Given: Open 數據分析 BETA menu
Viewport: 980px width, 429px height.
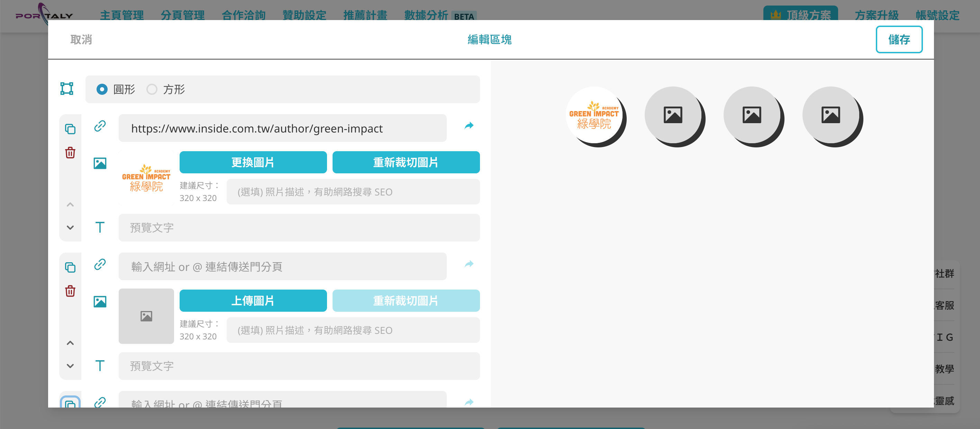Looking at the screenshot, I should 440,15.
